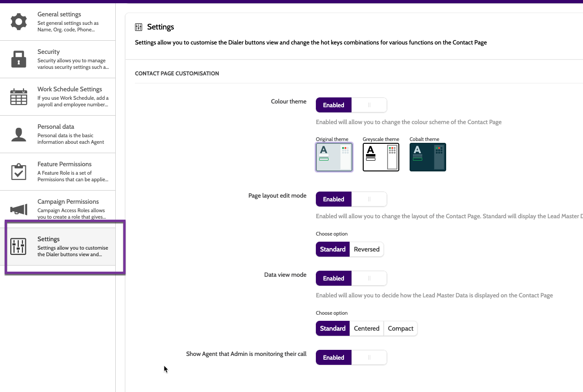Image resolution: width=583 pixels, height=392 pixels.
Task: Click the Personal data person icon
Action: pos(19,134)
